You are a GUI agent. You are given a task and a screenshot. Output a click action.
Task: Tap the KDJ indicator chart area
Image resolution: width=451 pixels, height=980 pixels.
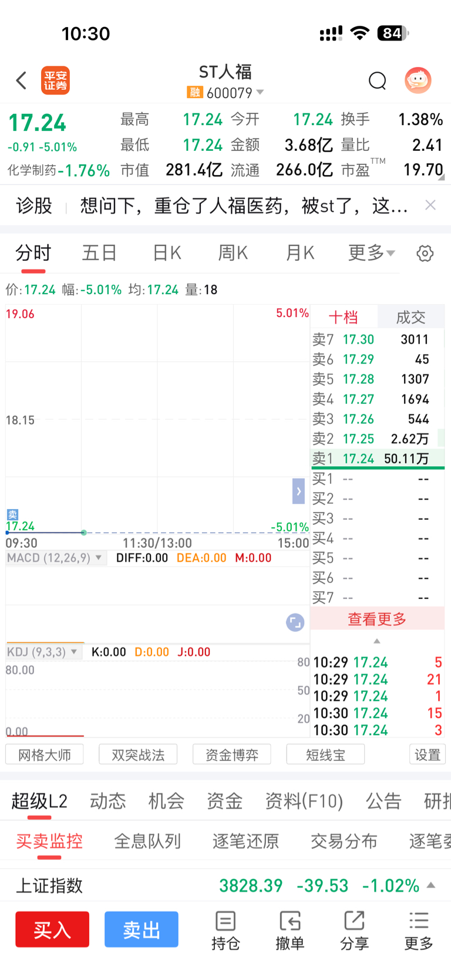[x=157, y=699]
